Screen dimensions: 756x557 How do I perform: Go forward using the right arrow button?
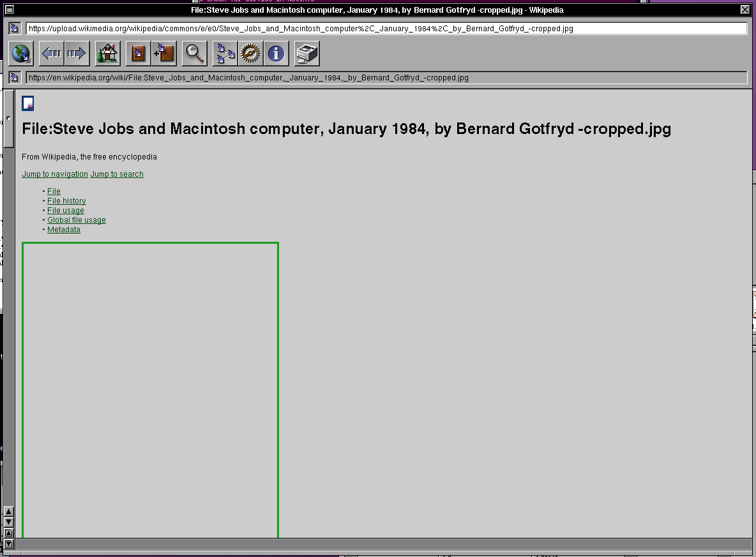click(76, 54)
